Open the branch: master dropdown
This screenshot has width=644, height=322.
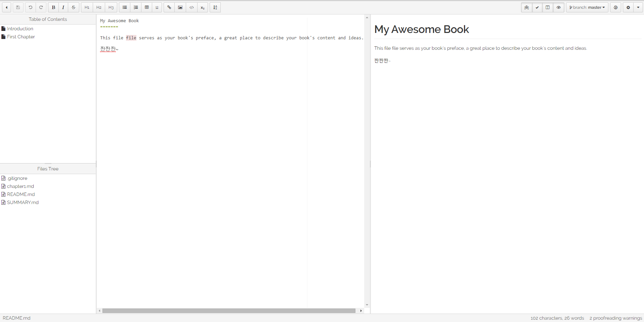pyautogui.click(x=587, y=7)
